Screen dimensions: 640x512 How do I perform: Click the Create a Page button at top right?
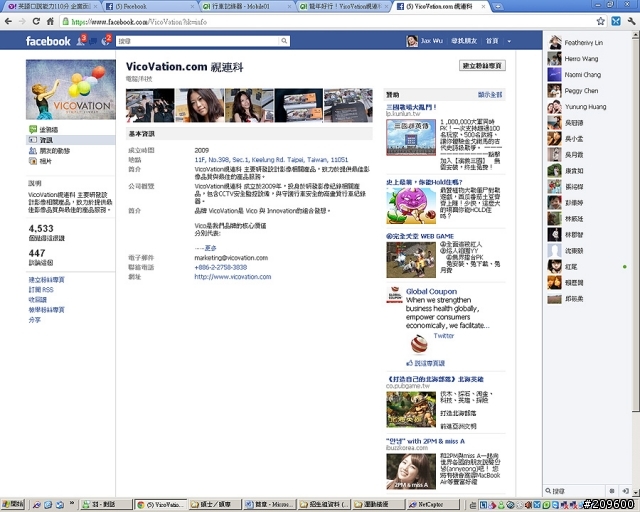tap(482, 65)
